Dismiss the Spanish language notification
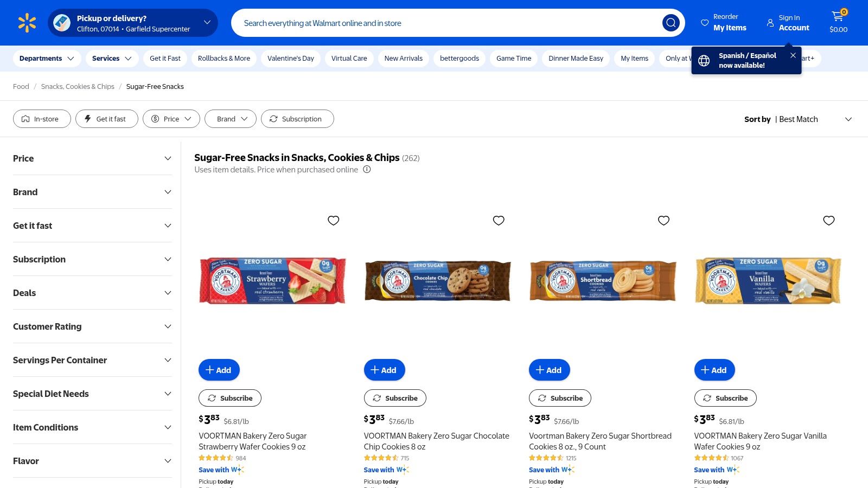868x488 pixels. tap(793, 55)
